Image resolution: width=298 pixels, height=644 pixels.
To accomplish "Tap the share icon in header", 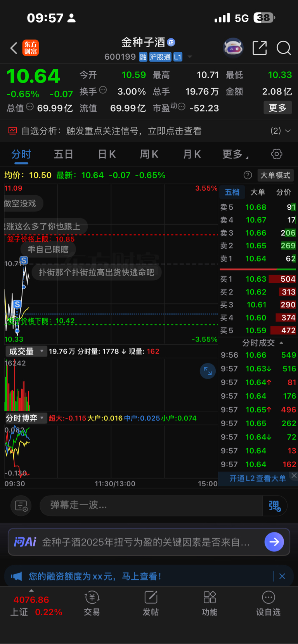I will [260, 48].
